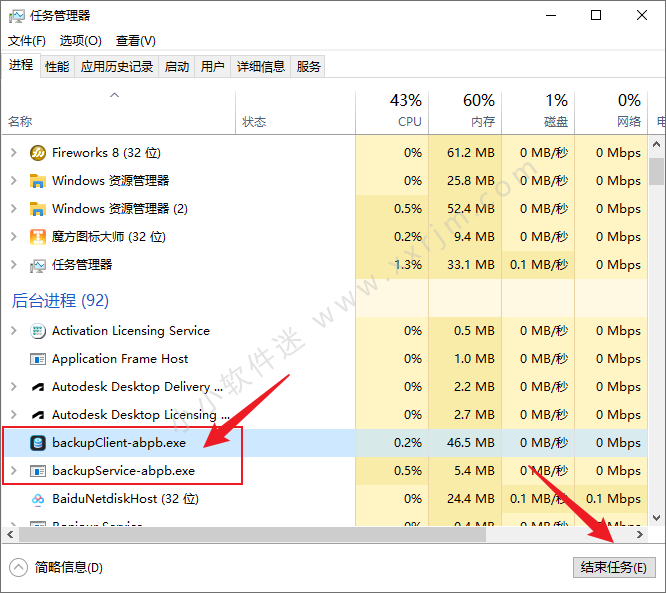666x593 pixels.
Task: Click the 任务管理器 process row icon
Action: [x=38, y=265]
